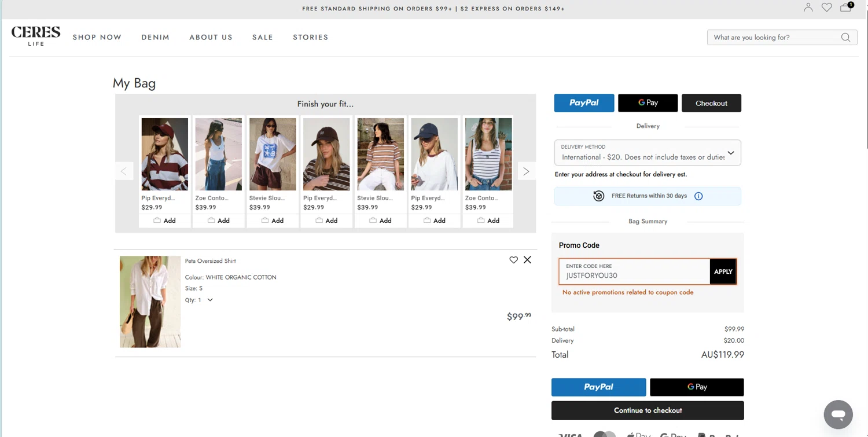Open striped Stevie Slouch tee thumbnail

coord(380,154)
